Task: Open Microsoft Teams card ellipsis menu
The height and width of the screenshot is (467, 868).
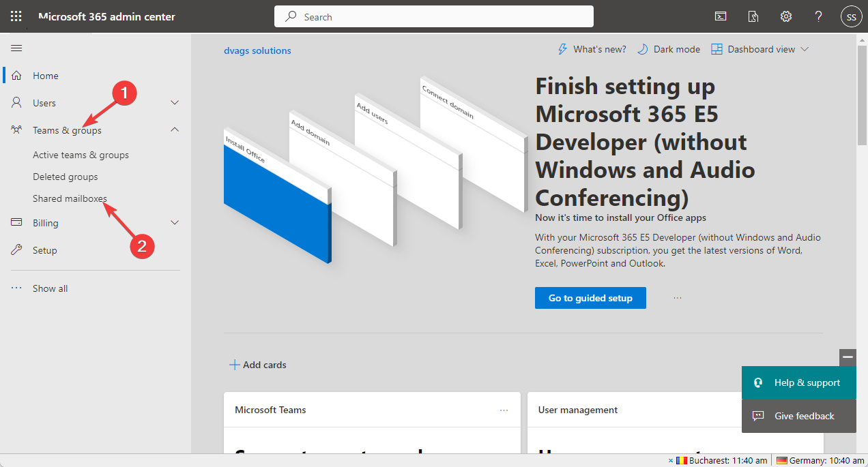Action: [504, 410]
